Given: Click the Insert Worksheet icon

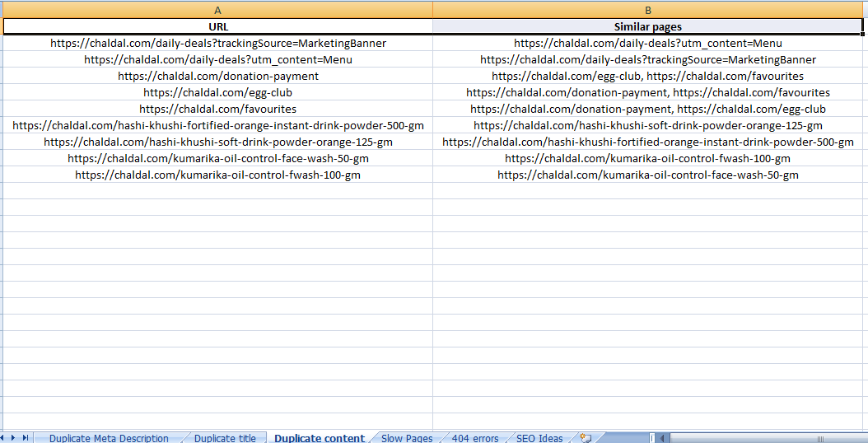Looking at the screenshot, I should (586, 438).
